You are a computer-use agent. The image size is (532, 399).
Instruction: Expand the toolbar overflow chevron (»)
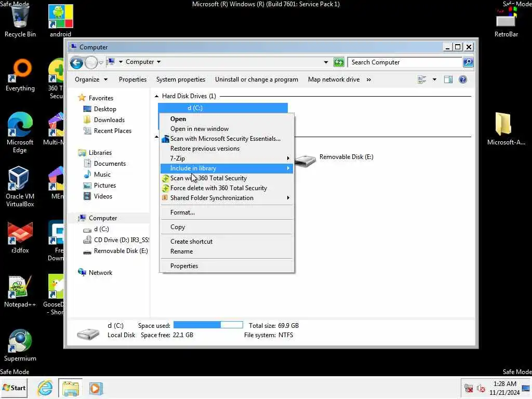(x=368, y=79)
